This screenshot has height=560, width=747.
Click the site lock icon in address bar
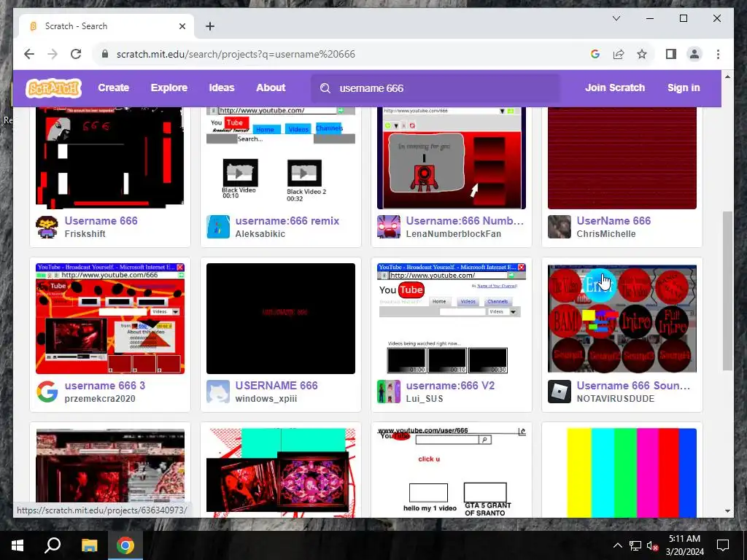(105, 54)
